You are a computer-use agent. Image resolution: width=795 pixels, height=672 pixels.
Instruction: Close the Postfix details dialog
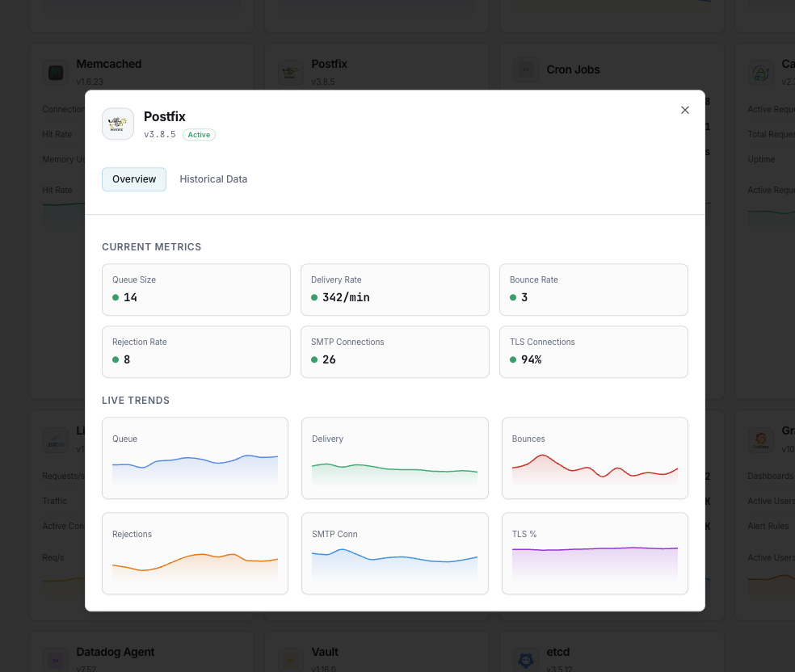click(x=685, y=110)
